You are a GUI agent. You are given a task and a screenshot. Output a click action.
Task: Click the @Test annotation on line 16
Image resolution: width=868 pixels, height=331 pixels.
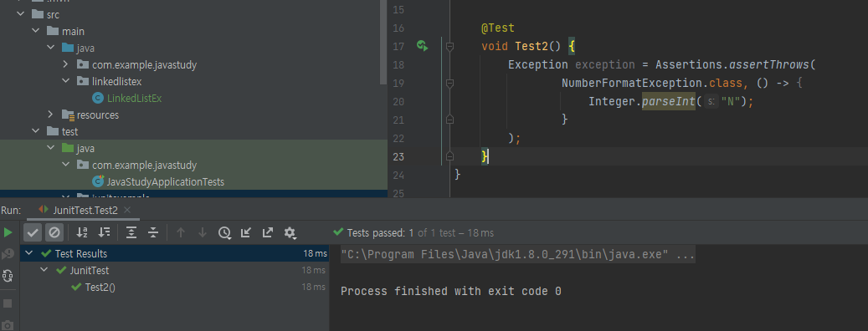[x=498, y=28]
